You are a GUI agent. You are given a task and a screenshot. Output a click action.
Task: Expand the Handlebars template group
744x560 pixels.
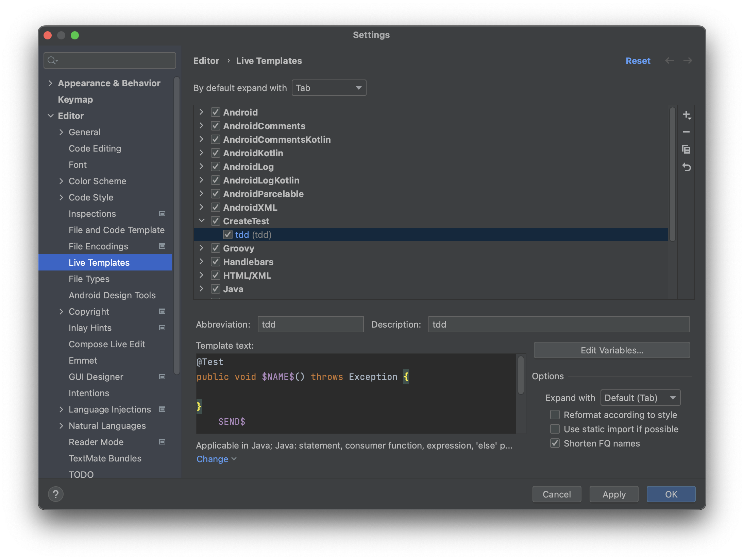click(202, 262)
